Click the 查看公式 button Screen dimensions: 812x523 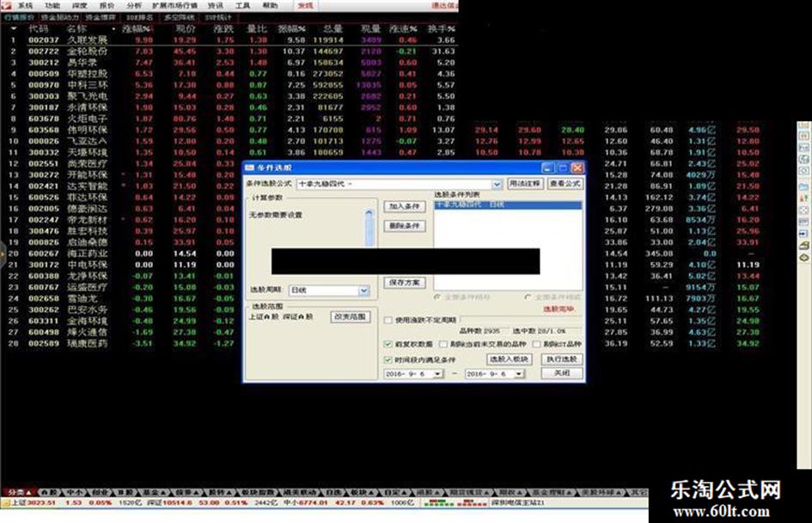[x=565, y=183]
